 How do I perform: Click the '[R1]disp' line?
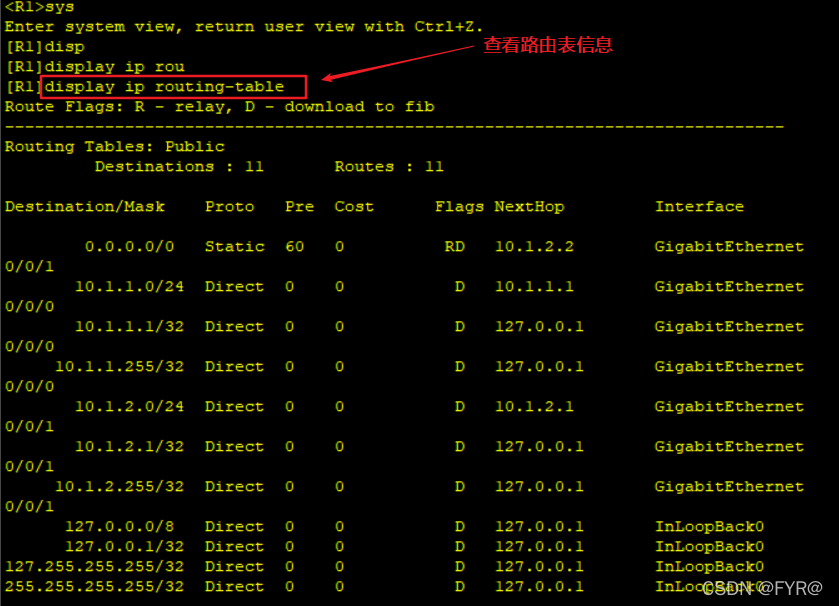[45, 47]
